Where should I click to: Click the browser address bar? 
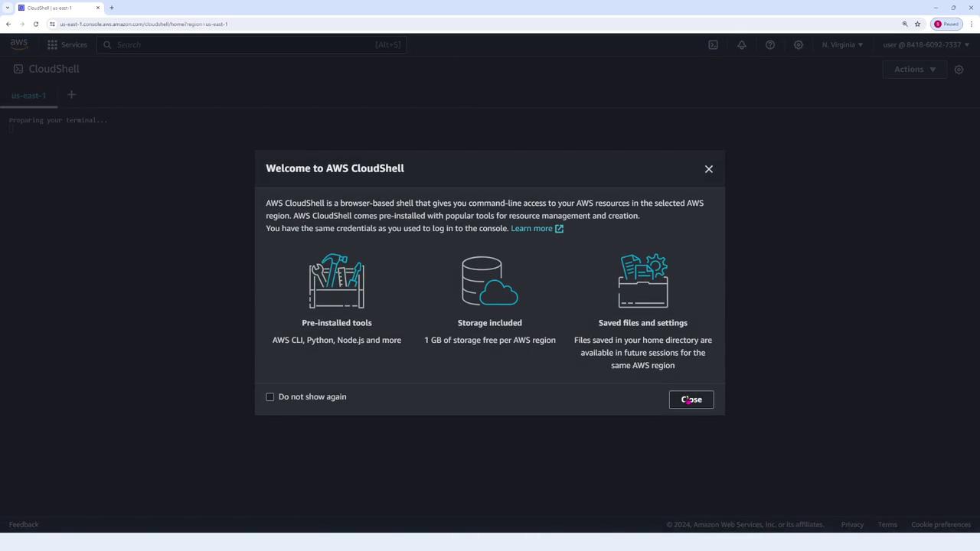[475, 24]
